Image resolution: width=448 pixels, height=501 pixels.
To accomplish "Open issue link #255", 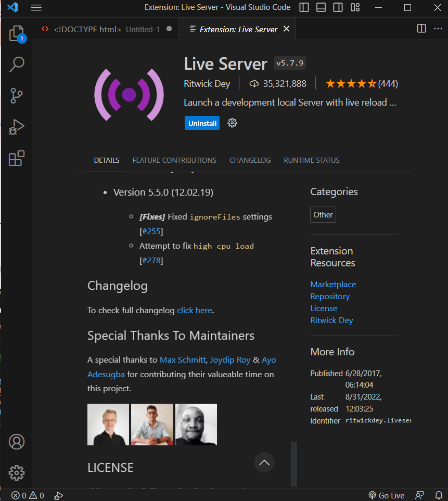I will [151, 232].
